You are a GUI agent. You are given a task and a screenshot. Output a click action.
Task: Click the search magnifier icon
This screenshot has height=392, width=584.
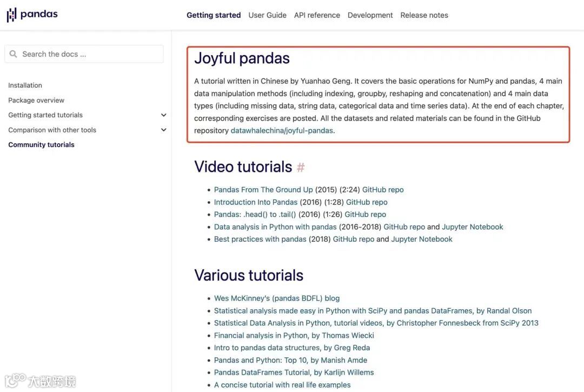14,54
